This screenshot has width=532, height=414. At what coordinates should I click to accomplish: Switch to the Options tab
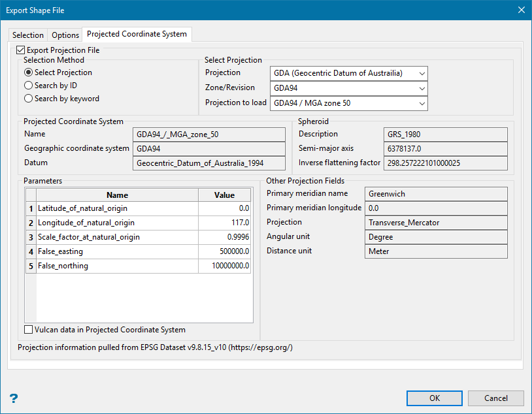pos(65,35)
